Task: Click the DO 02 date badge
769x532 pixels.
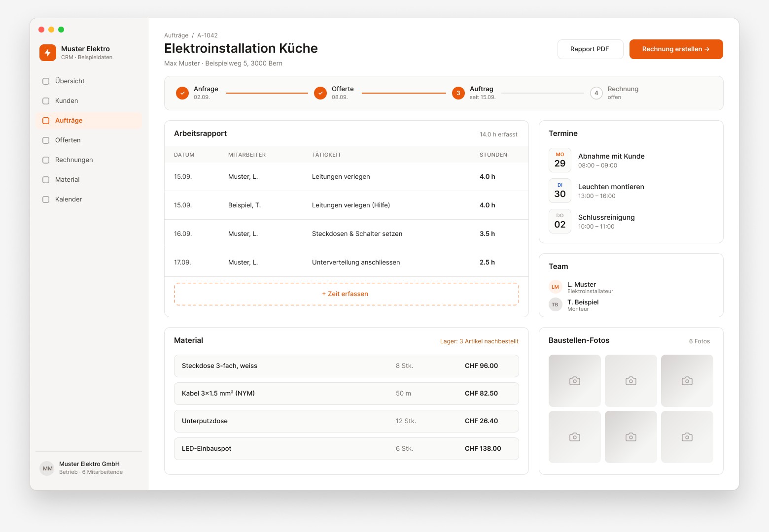Action: click(x=560, y=221)
